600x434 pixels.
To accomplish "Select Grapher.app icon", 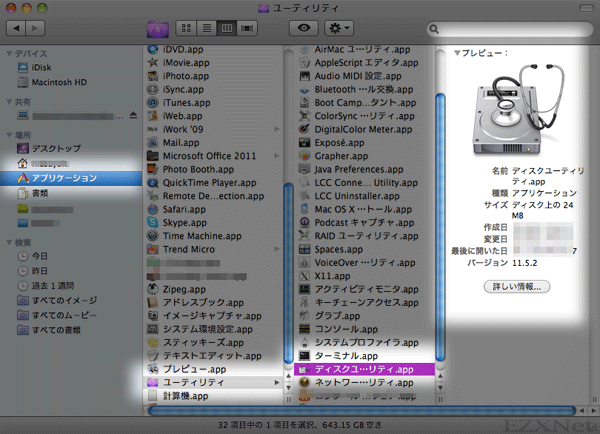I will tap(304, 156).
